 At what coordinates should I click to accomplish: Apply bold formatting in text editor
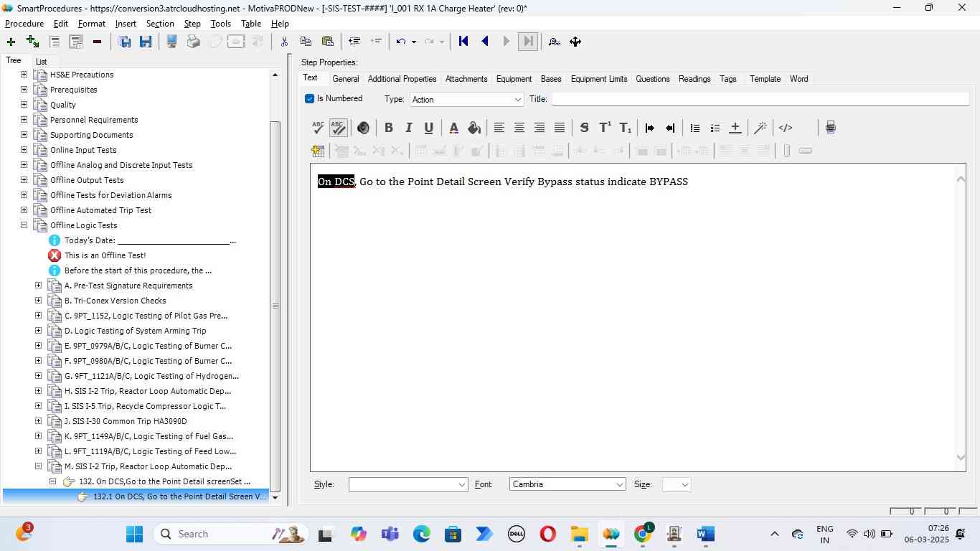[x=388, y=128]
